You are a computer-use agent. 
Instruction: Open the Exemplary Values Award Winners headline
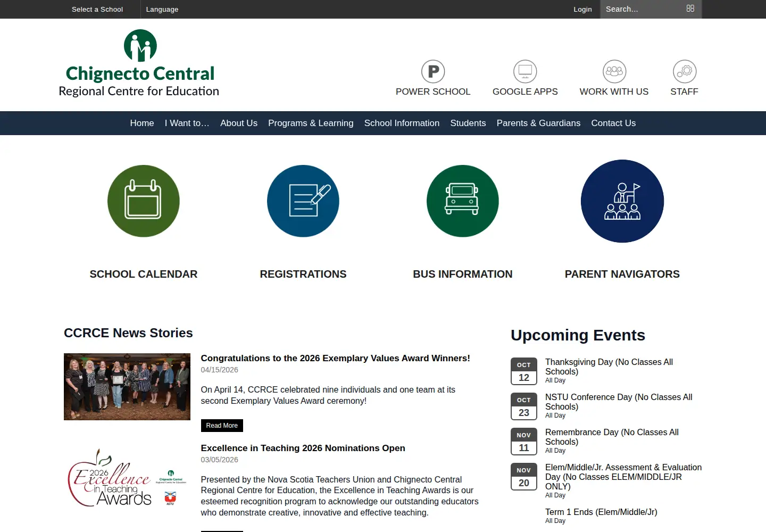(x=336, y=358)
